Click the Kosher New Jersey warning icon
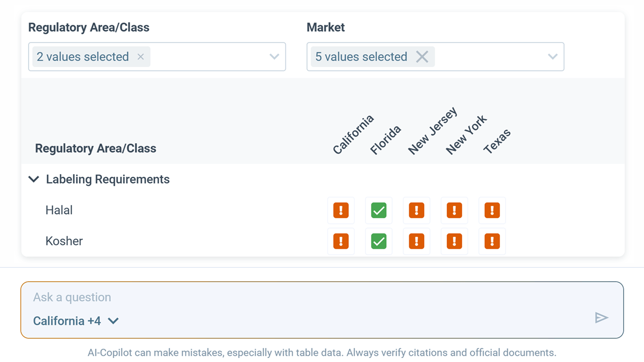Viewport: 644px width, 362px height. point(416,241)
